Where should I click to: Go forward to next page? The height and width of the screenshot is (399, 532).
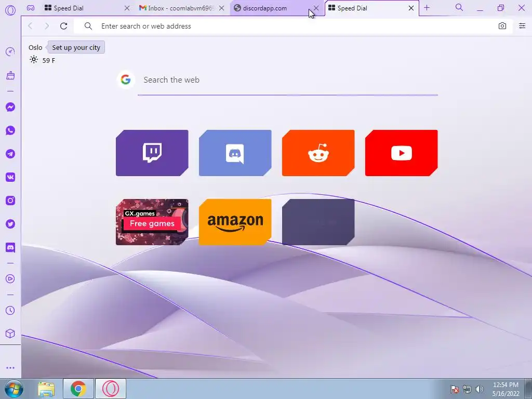pos(47,26)
